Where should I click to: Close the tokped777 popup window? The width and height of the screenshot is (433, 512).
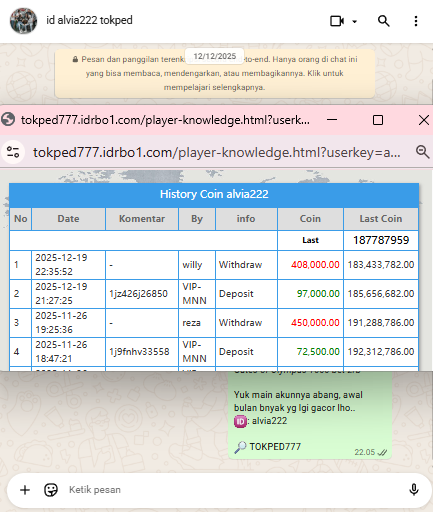[x=424, y=120]
